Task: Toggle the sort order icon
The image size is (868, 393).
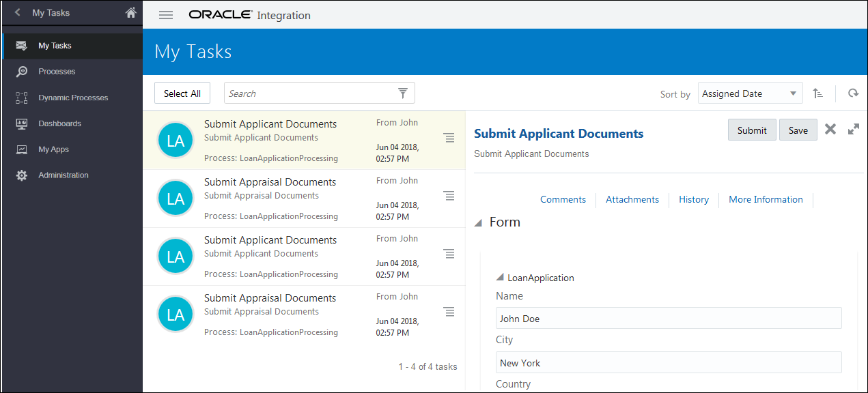Action: tap(817, 93)
